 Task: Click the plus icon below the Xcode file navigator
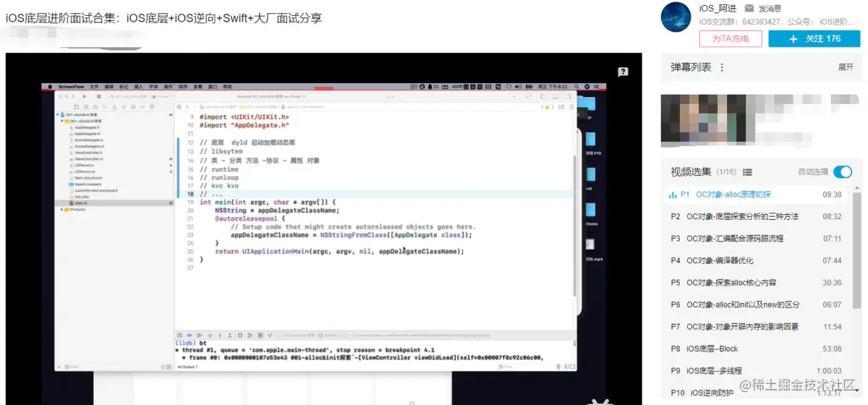59,367
